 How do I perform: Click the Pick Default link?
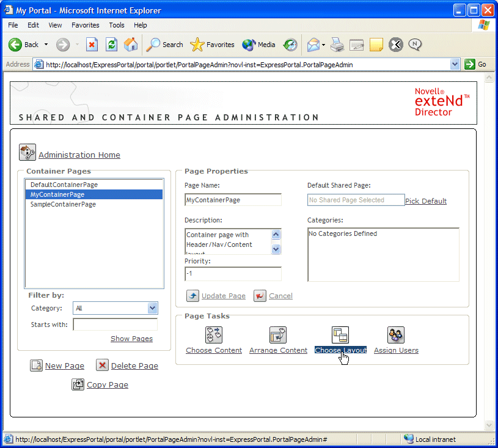[x=426, y=201]
